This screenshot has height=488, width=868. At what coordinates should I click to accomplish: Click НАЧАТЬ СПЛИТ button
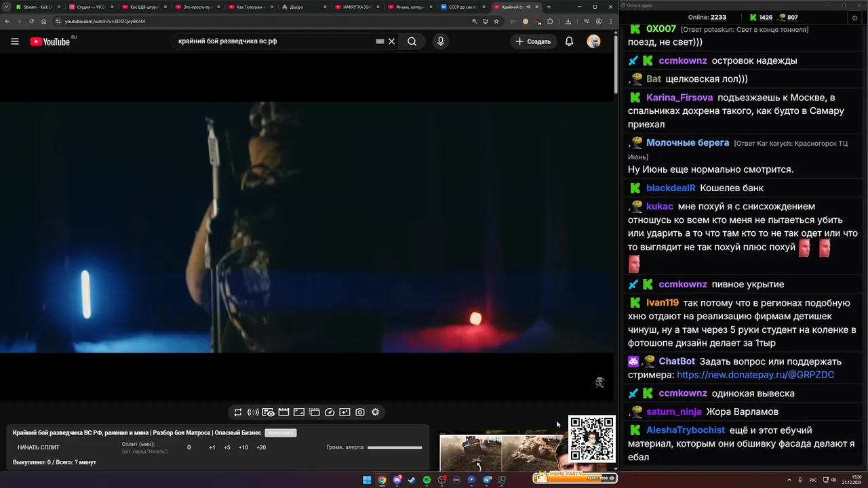pos(39,447)
